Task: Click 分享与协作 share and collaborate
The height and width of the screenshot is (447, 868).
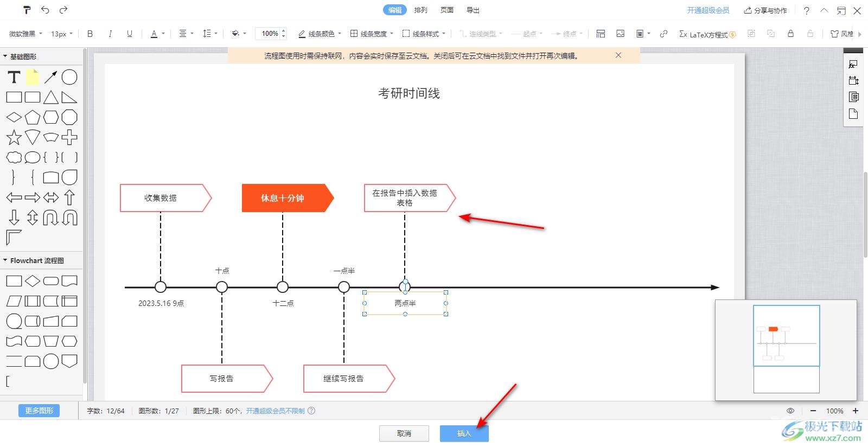Action: click(765, 10)
